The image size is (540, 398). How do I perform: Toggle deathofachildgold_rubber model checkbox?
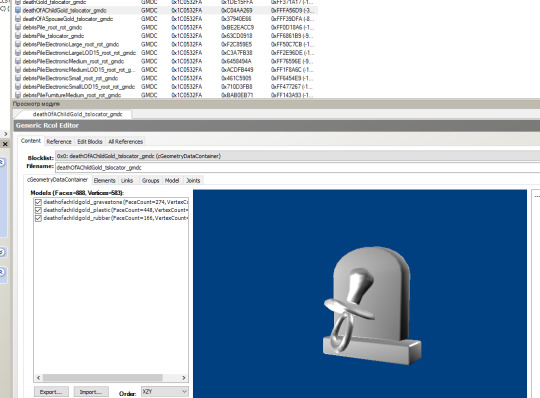[x=38, y=218]
